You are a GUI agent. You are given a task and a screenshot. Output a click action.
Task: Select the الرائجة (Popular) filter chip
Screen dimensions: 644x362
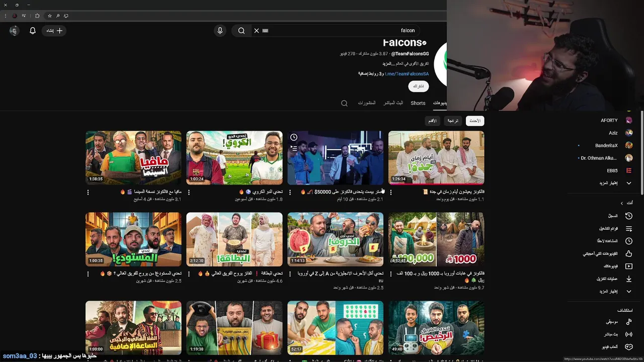pyautogui.click(x=453, y=121)
